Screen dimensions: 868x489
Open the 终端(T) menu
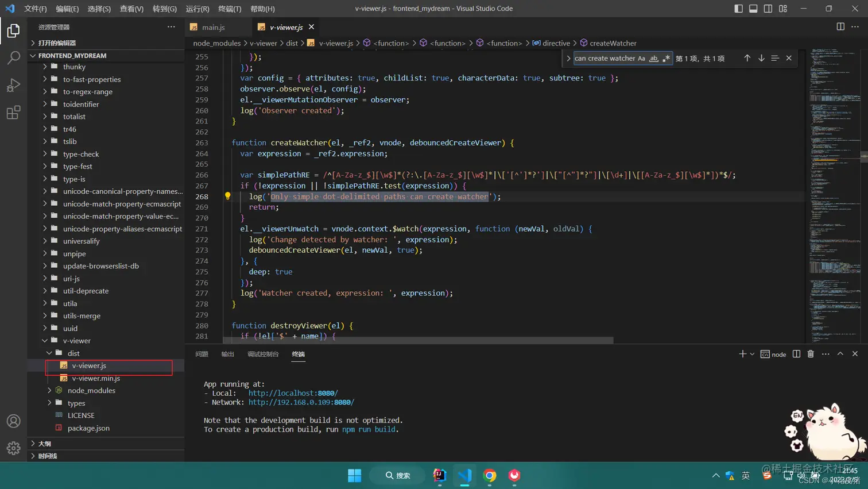(x=230, y=9)
